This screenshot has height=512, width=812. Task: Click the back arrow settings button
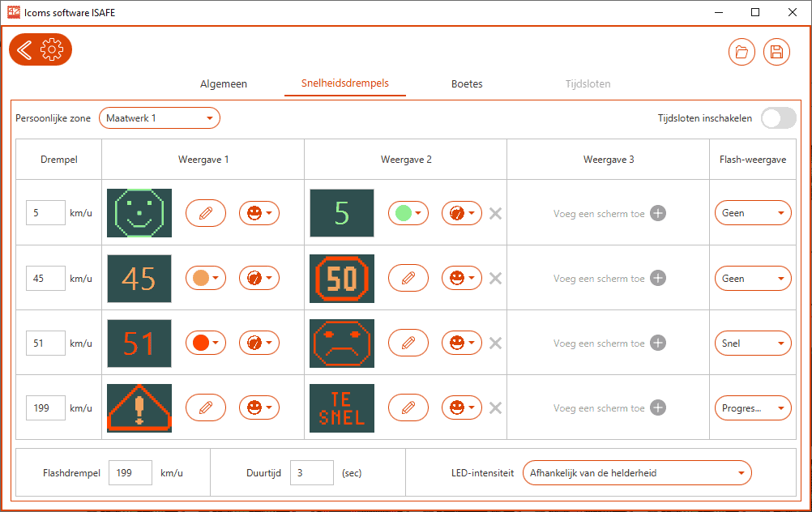tap(41, 50)
